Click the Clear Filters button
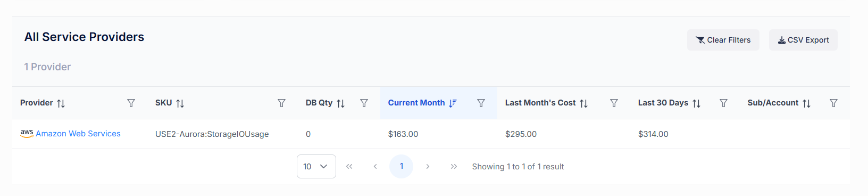 pos(723,40)
